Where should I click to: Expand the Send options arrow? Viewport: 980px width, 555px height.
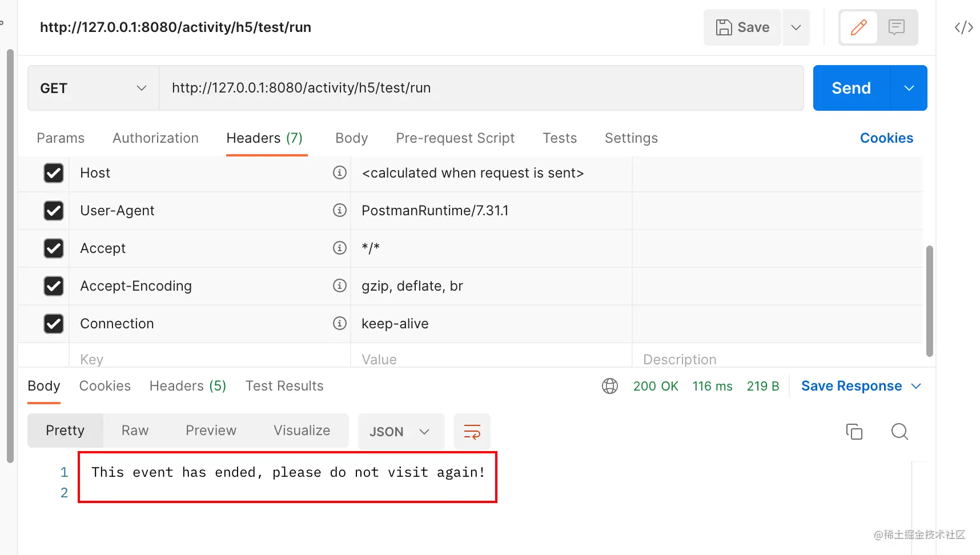tap(909, 88)
